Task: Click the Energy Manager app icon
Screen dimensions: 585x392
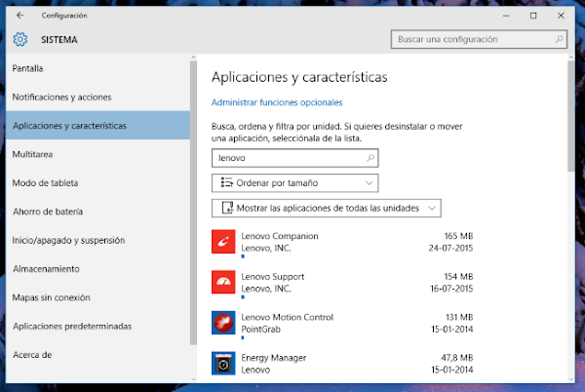Action: point(223,364)
